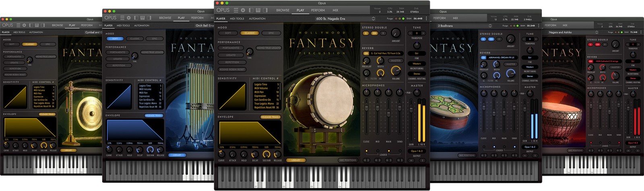Toggle Stereo Double R button in center window
644x191 pixels.
click(383, 33)
